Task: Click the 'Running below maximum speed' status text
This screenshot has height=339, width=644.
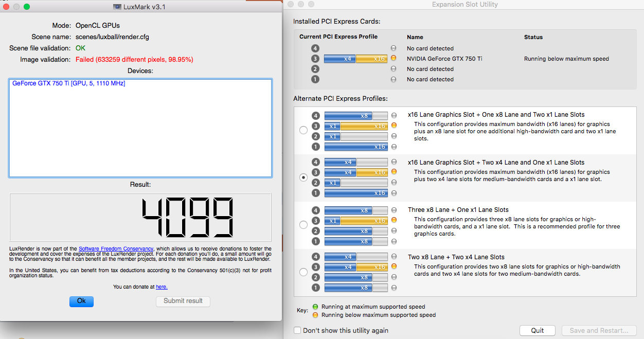Action: tap(566, 59)
